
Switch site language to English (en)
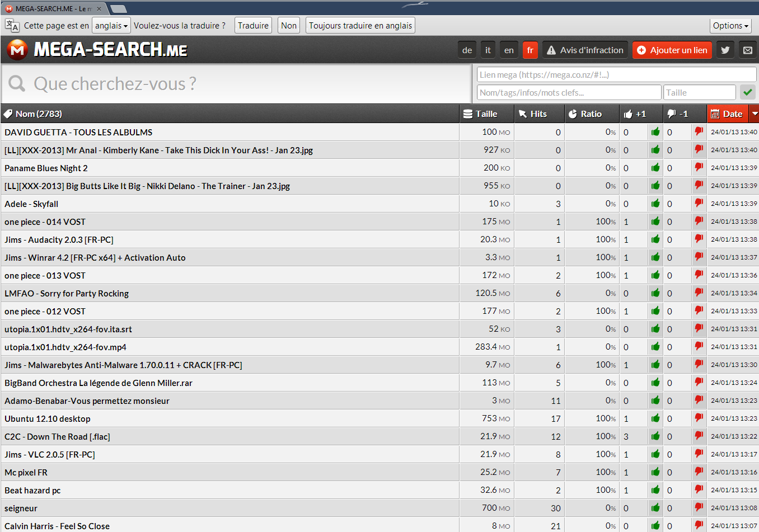[509, 50]
